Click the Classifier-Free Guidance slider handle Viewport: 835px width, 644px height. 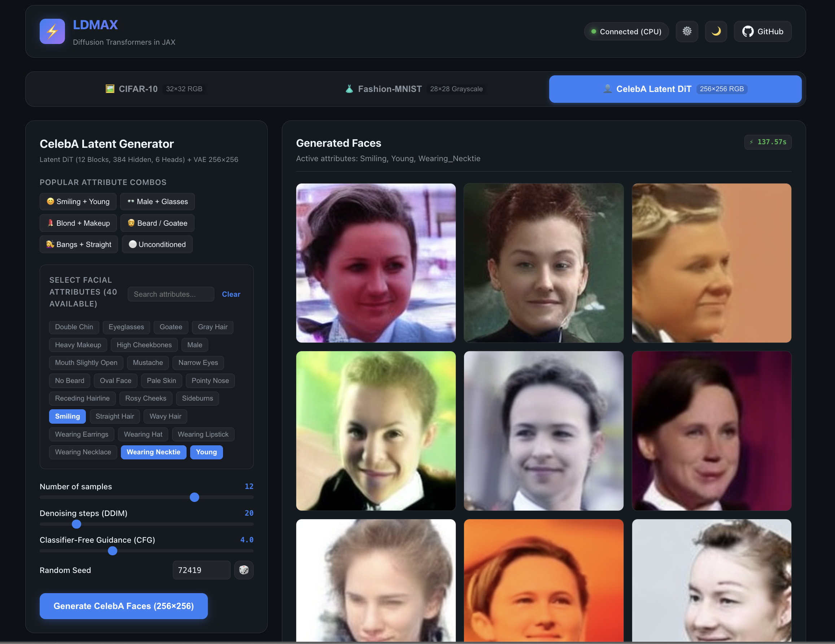click(113, 551)
